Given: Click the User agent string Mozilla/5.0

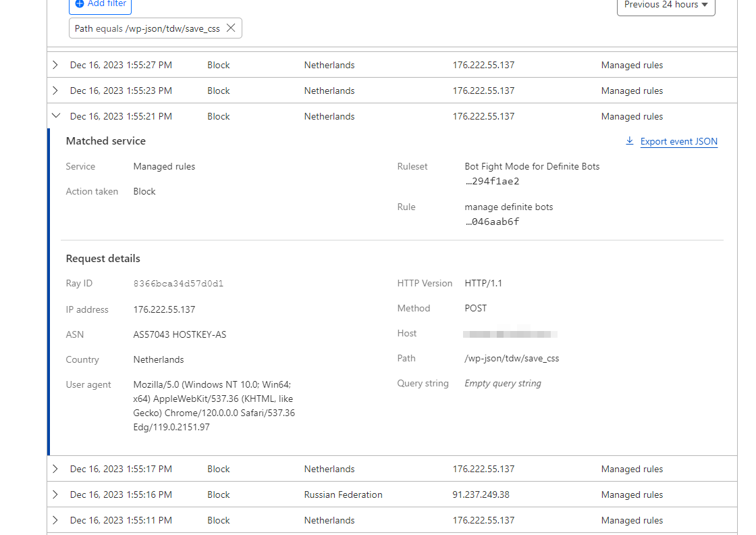Looking at the screenshot, I should [214, 406].
